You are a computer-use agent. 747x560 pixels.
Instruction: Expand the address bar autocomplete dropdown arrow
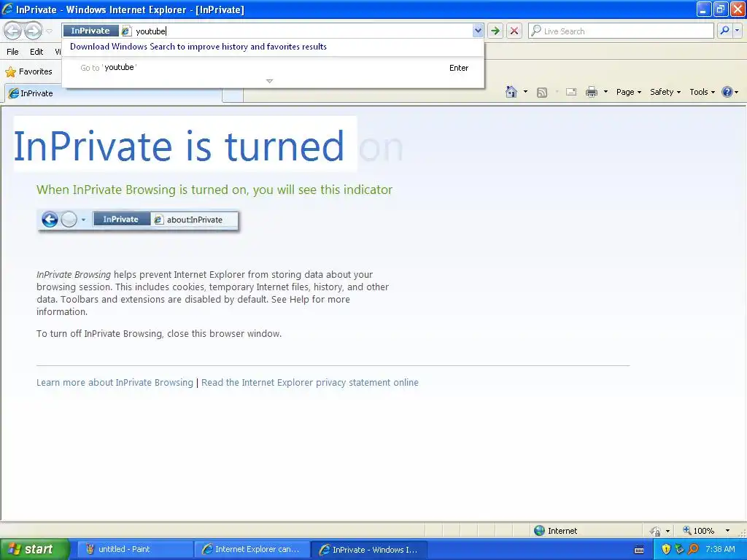pyautogui.click(x=478, y=31)
